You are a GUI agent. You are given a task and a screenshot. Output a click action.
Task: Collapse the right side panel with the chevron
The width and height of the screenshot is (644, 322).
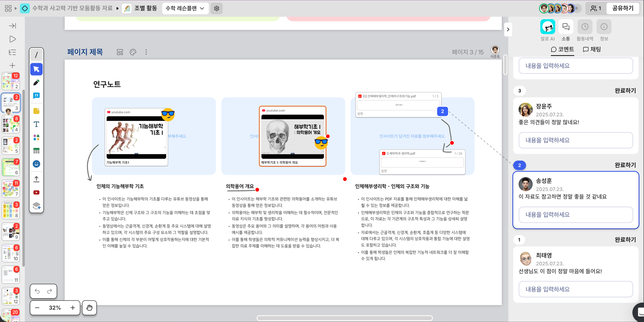click(x=508, y=30)
